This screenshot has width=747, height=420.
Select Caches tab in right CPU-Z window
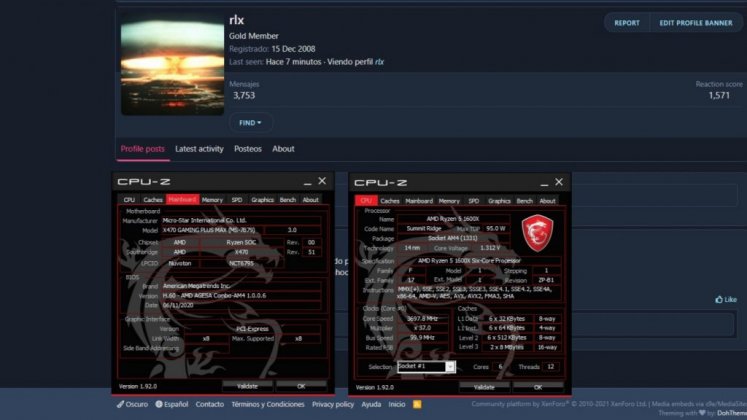coord(390,201)
